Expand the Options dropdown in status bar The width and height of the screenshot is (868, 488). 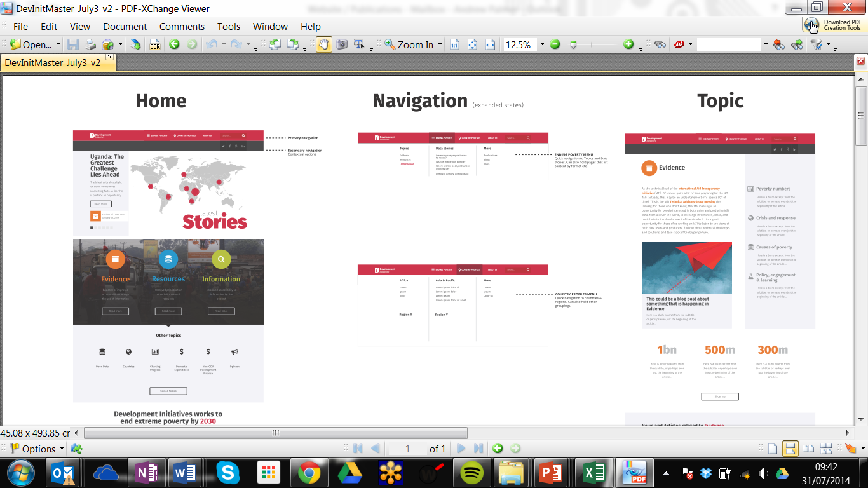click(x=62, y=449)
